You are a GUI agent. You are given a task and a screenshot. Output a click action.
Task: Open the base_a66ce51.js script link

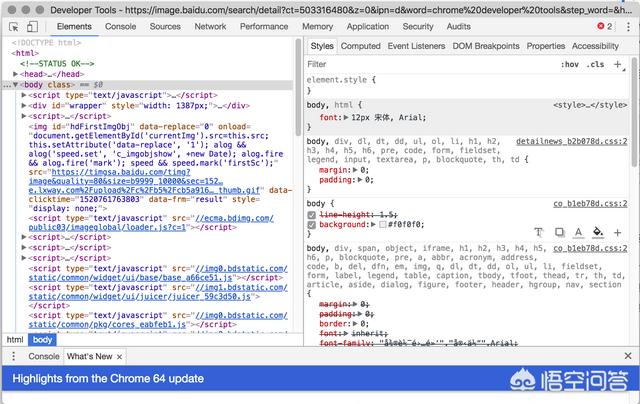click(158, 273)
